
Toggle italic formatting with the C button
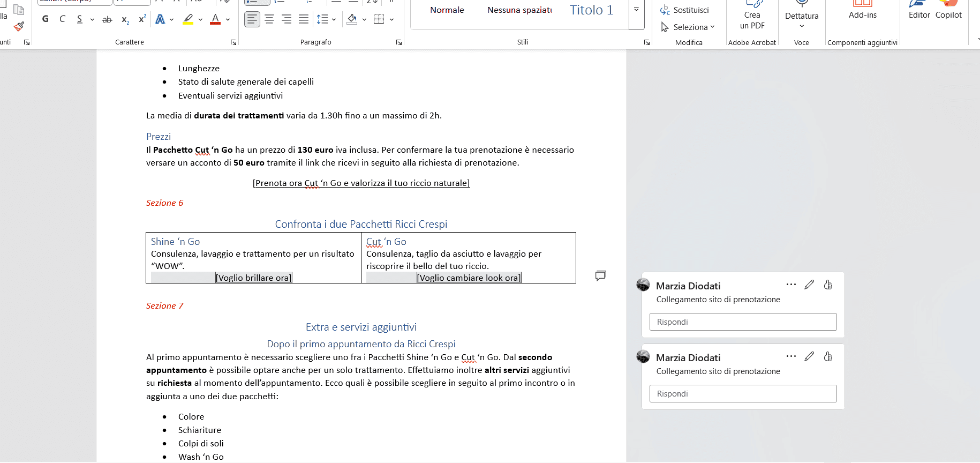click(63, 19)
